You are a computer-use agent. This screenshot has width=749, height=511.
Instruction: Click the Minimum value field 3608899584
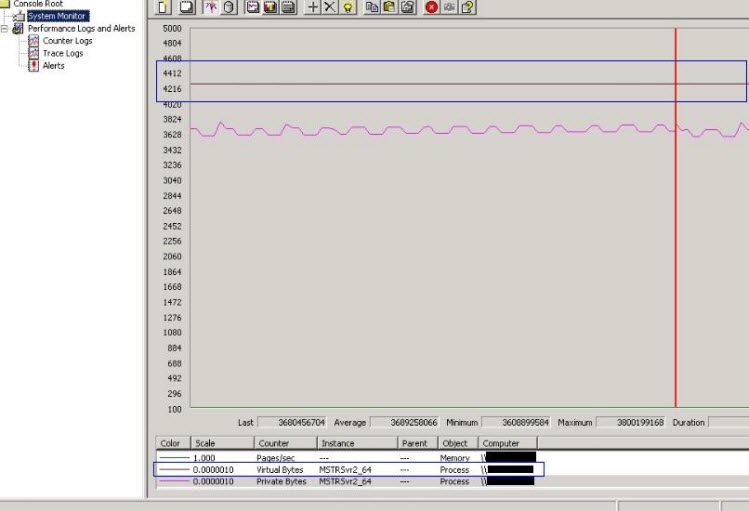coord(516,423)
